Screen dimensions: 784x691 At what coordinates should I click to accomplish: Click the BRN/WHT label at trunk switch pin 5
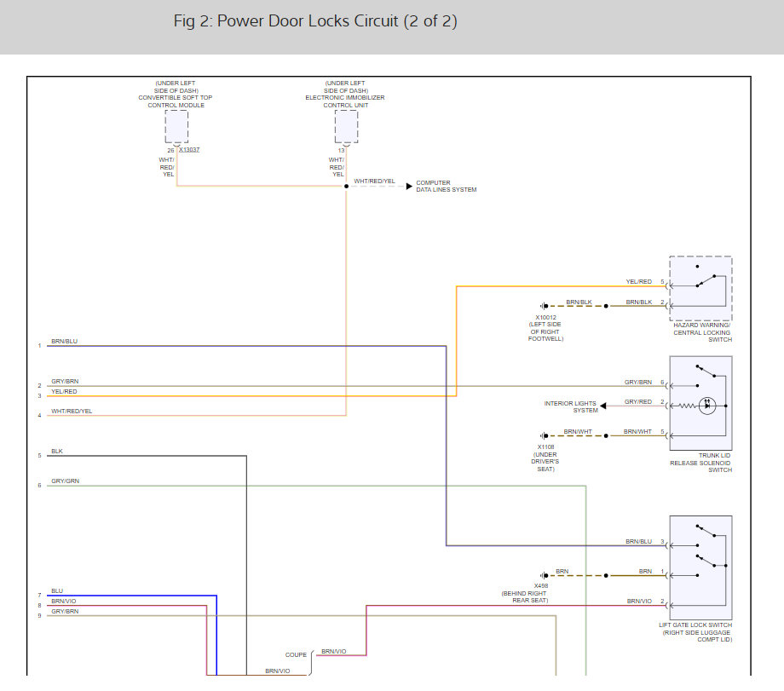637,431
